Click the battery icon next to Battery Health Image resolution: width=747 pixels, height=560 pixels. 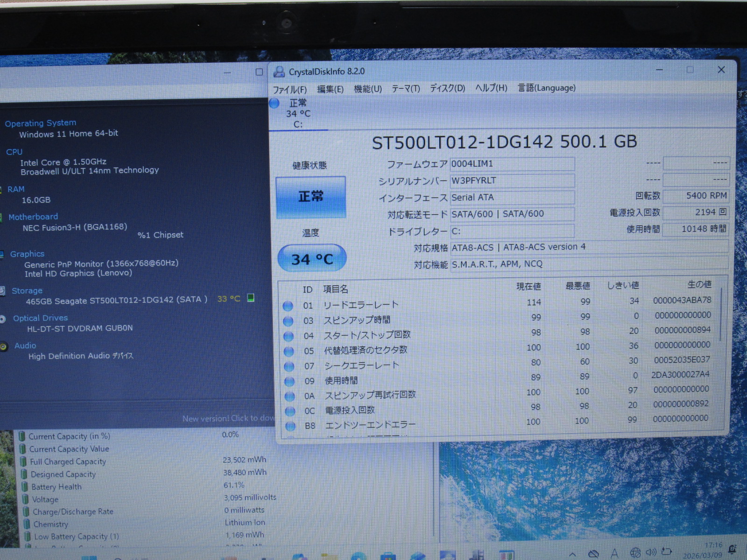pyautogui.click(x=24, y=487)
